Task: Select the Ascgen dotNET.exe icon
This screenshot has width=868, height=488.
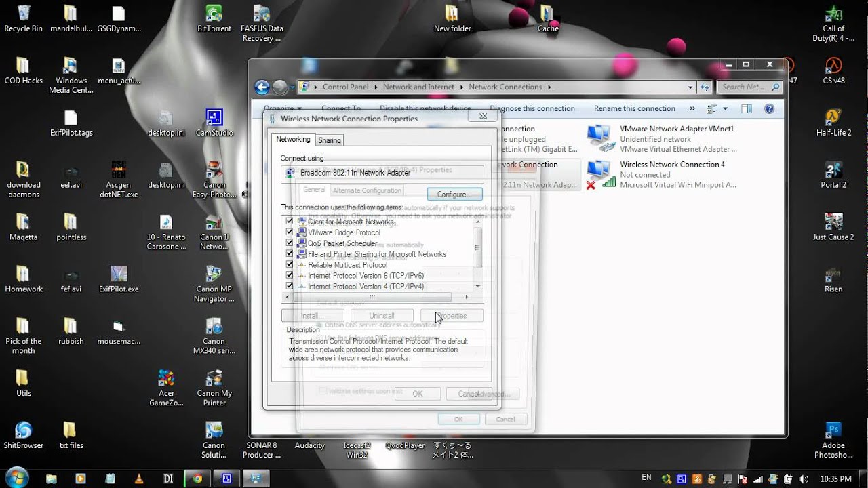Action: point(119,179)
